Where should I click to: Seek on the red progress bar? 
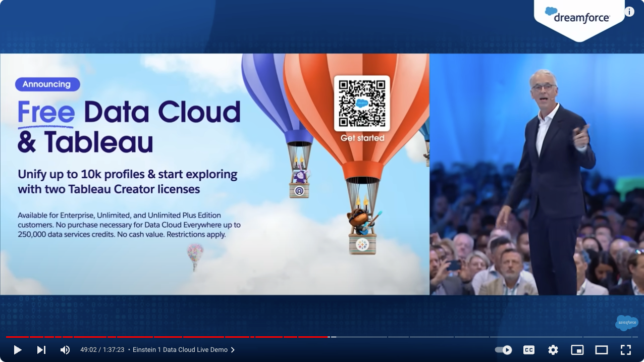(167, 337)
